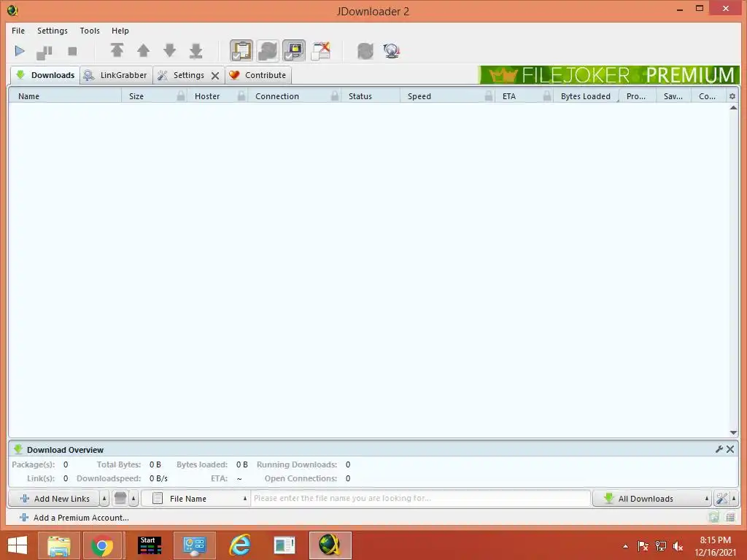
Task: Close the Download Overview panel
Action: [x=730, y=449]
